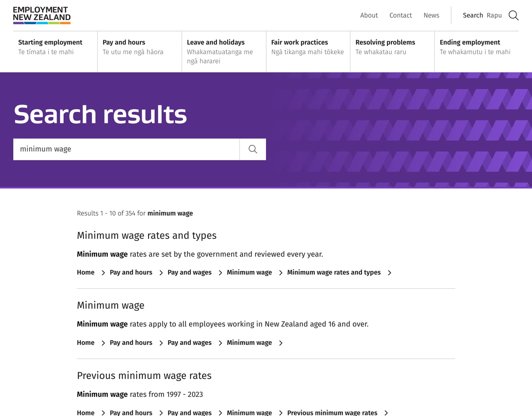Click Pay and wages breadcrumb in first result
Screen dimensions: 532x416
point(190,272)
